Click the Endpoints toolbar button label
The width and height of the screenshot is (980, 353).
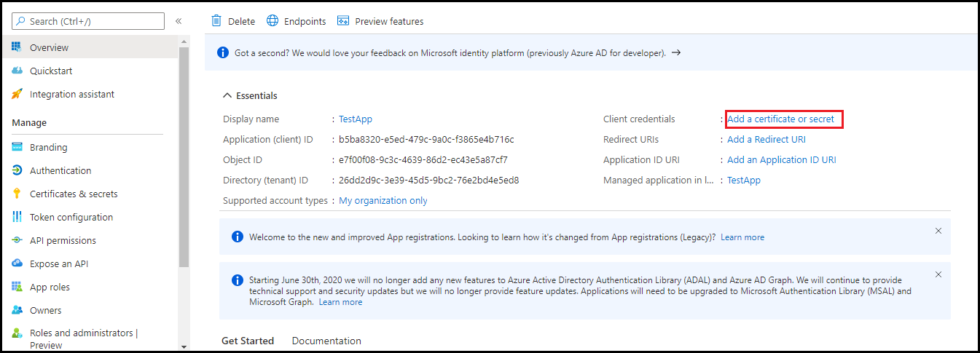(305, 21)
